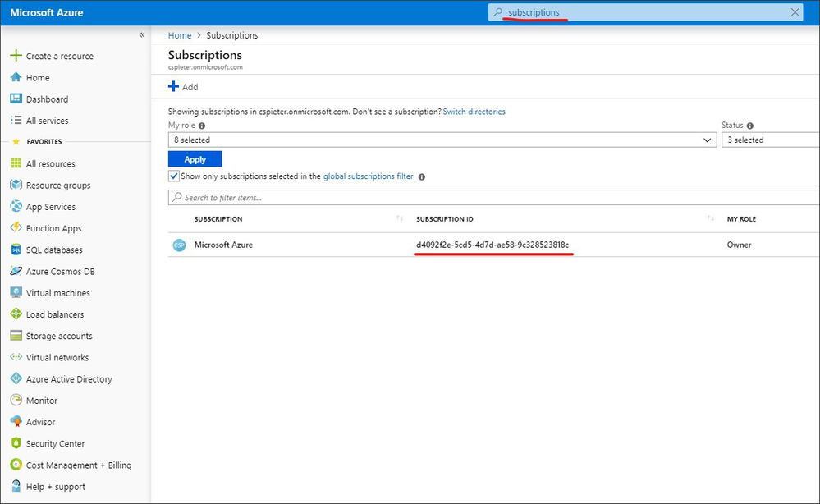Click the FAVORITES star icon
This screenshot has height=504, width=820.
click(16, 141)
